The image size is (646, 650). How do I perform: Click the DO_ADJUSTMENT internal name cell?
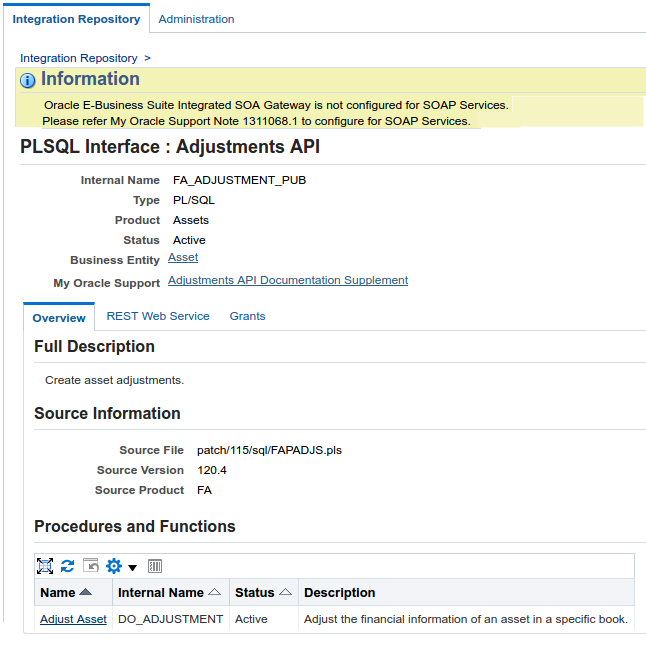coord(170,619)
